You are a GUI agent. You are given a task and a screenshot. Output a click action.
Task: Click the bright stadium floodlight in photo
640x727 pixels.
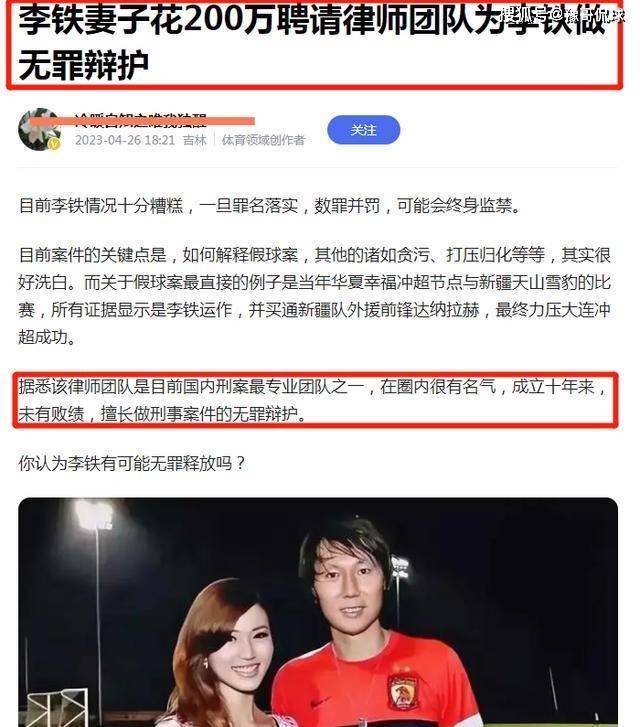[94, 516]
